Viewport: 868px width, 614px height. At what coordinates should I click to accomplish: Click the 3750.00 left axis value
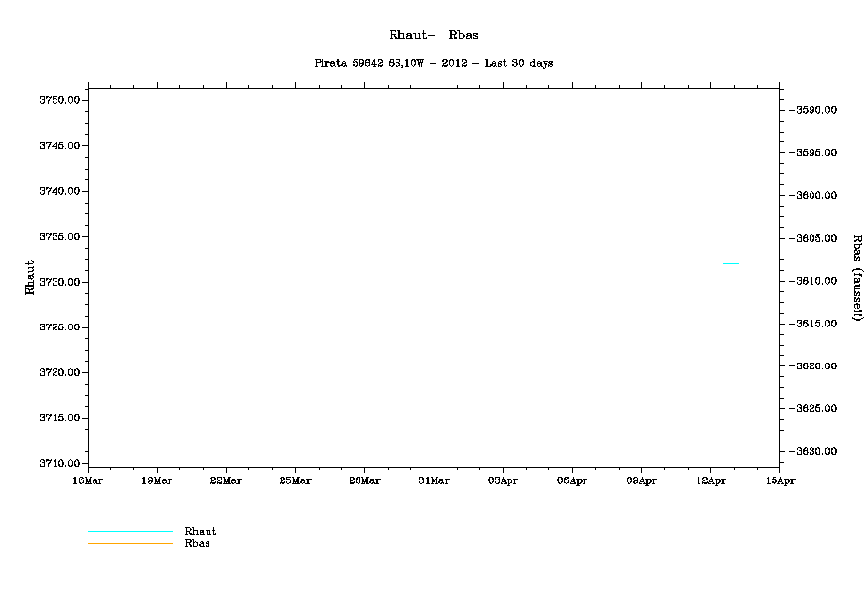tap(59, 100)
